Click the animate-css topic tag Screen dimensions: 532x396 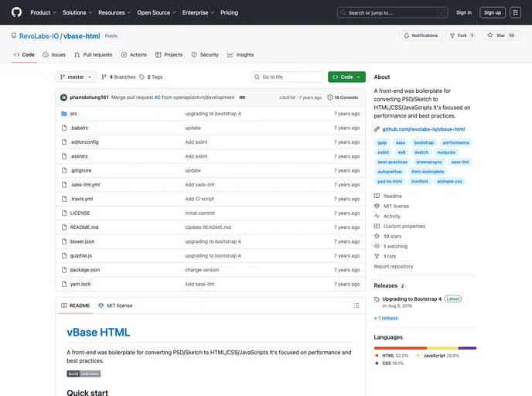tap(449, 182)
